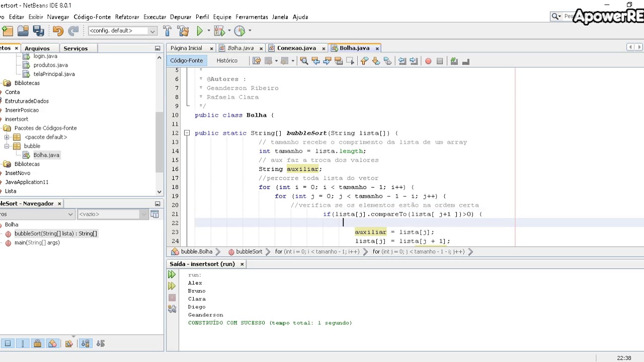
Task: Run the project with green play icon
Action: [200, 31]
